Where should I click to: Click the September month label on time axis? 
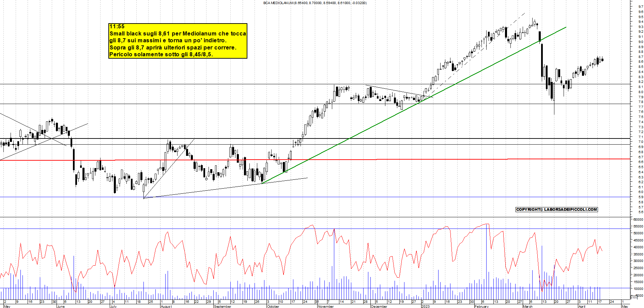click(223, 306)
